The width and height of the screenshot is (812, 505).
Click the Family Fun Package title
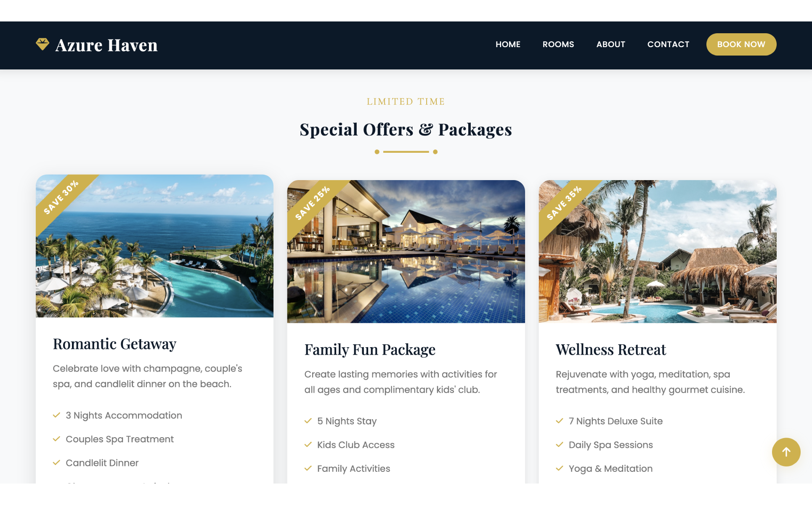(x=370, y=350)
